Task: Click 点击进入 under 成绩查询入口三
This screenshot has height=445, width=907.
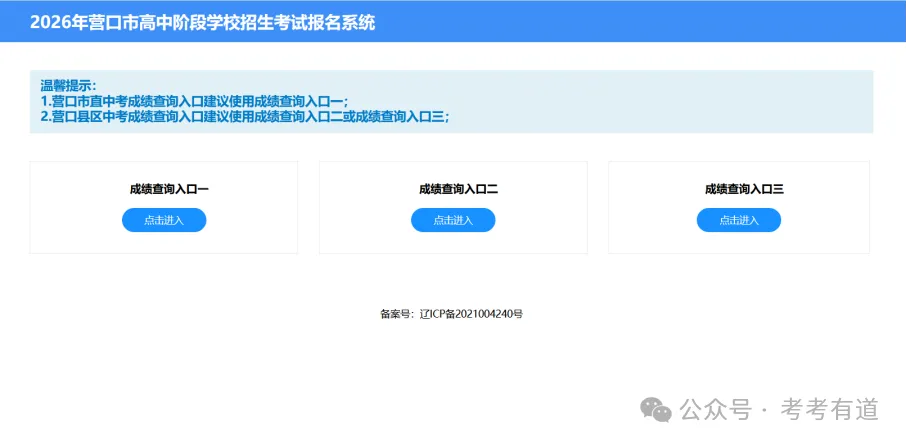Action: pyautogui.click(x=739, y=220)
